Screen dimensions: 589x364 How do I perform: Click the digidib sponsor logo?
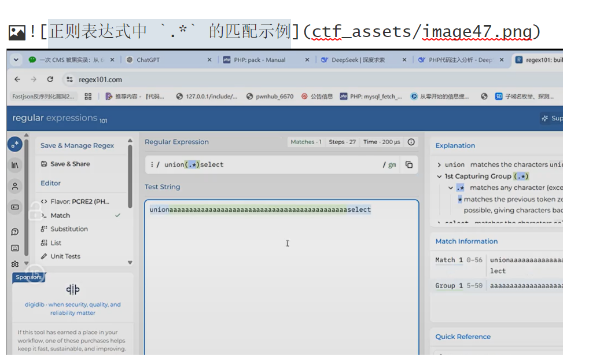point(72,289)
